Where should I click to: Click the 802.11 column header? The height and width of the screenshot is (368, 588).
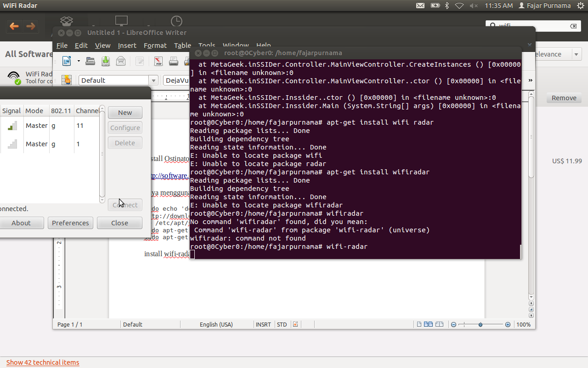point(61,111)
